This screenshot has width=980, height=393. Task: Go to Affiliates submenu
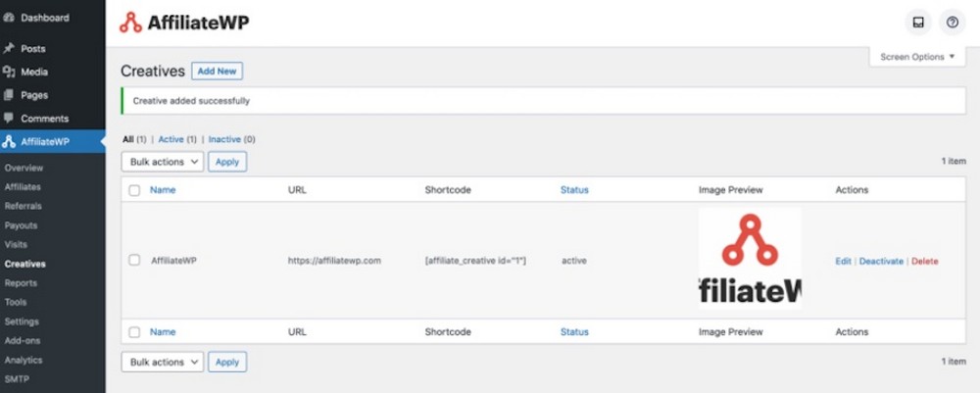coord(23,187)
